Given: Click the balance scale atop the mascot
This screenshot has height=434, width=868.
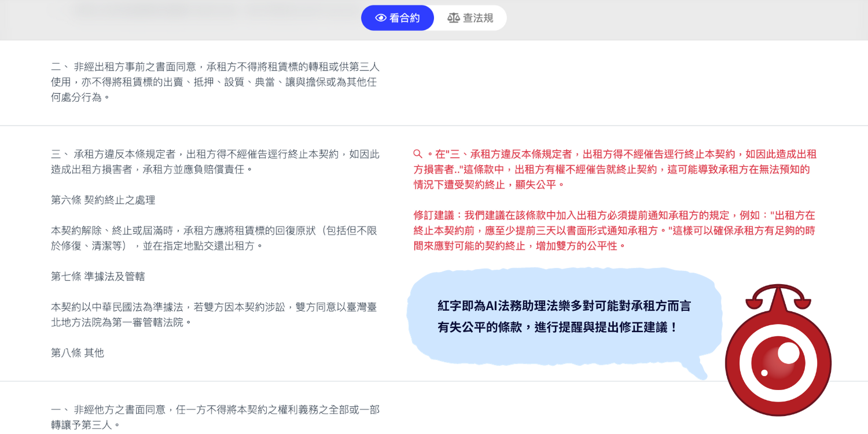Looking at the screenshot, I should 778,296.
